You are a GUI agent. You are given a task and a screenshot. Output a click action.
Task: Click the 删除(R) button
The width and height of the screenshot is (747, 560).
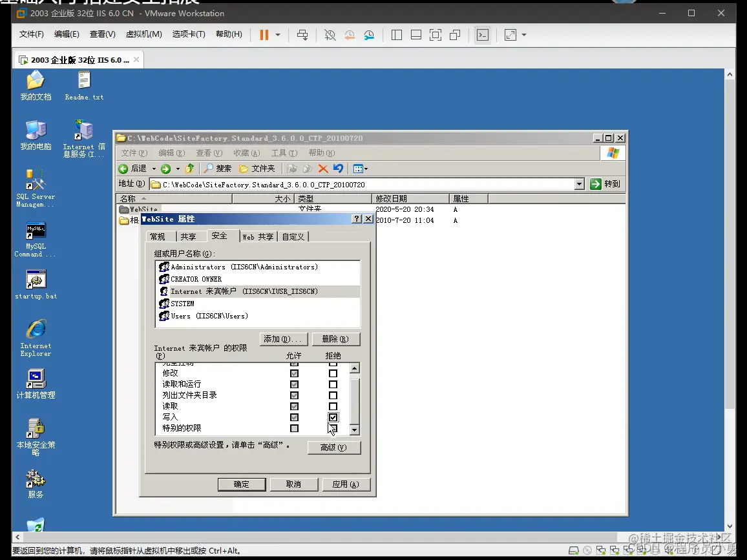click(x=336, y=339)
